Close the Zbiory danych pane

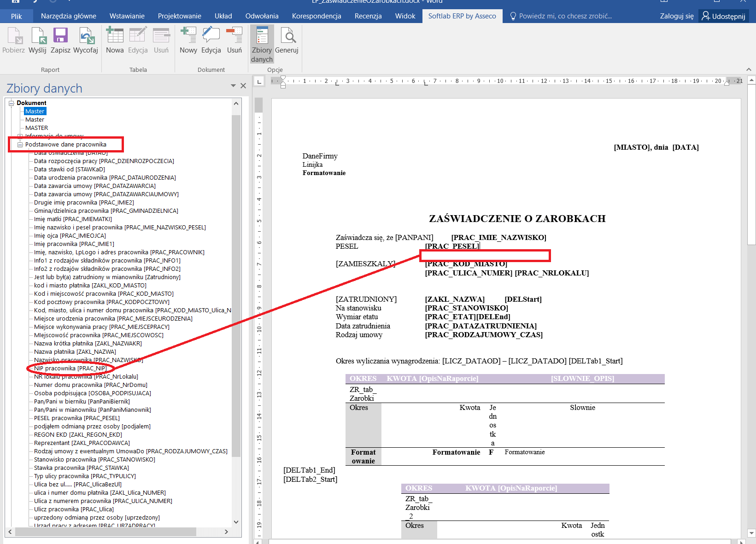tap(243, 86)
